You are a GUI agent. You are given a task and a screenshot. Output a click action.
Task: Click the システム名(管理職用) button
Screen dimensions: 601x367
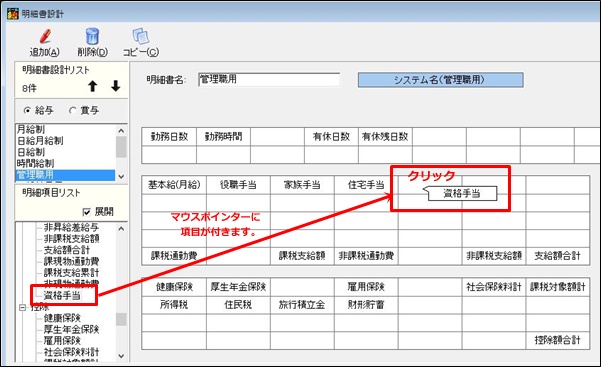click(440, 80)
